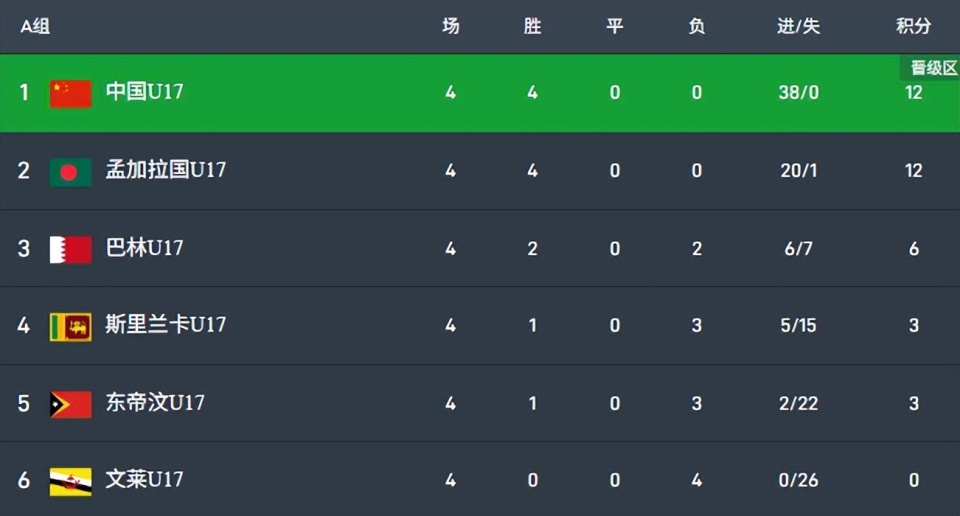Open the 文莱U17 team page
The height and width of the screenshot is (516, 960).
[x=145, y=480]
